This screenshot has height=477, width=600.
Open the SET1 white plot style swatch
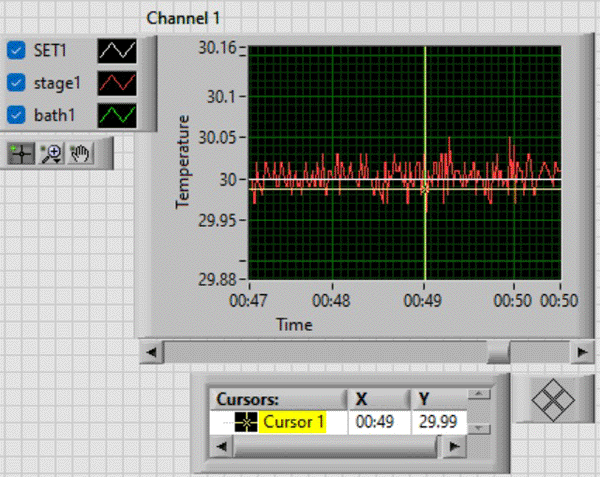point(117,50)
